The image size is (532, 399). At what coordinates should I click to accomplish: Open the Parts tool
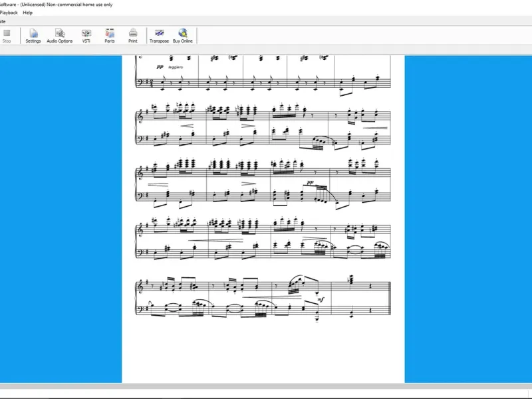pyautogui.click(x=110, y=36)
